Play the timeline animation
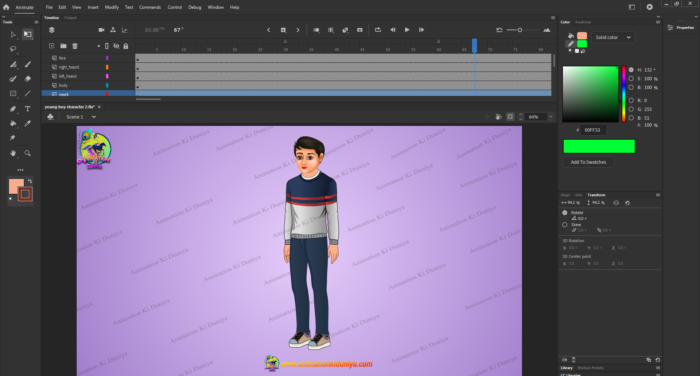 coord(407,30)
